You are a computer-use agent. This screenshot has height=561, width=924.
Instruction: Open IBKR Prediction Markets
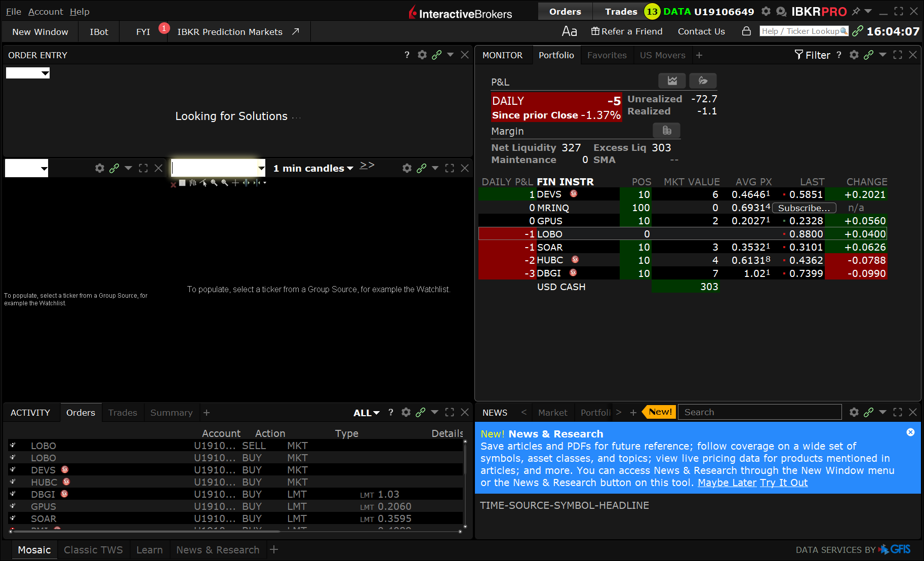coord(238,32)
